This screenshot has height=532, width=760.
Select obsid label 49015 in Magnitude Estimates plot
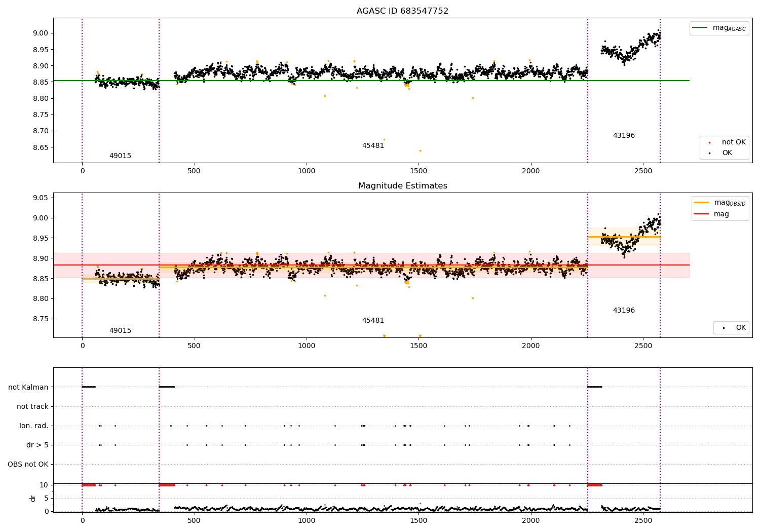120,331
